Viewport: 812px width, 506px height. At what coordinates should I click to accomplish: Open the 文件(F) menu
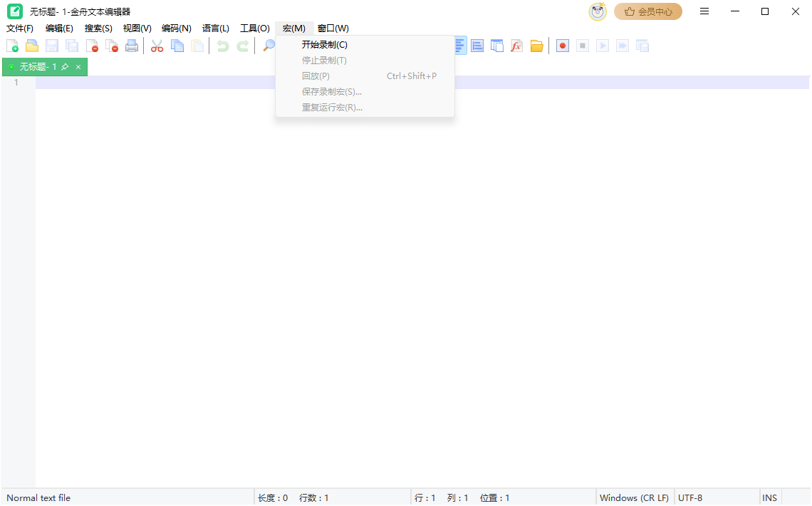tap(20, 29)
